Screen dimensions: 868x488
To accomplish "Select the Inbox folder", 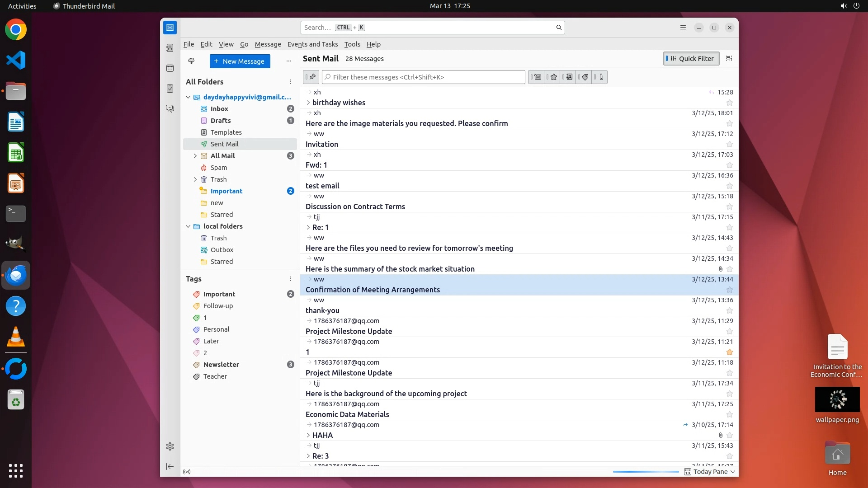I will point(219,109).
